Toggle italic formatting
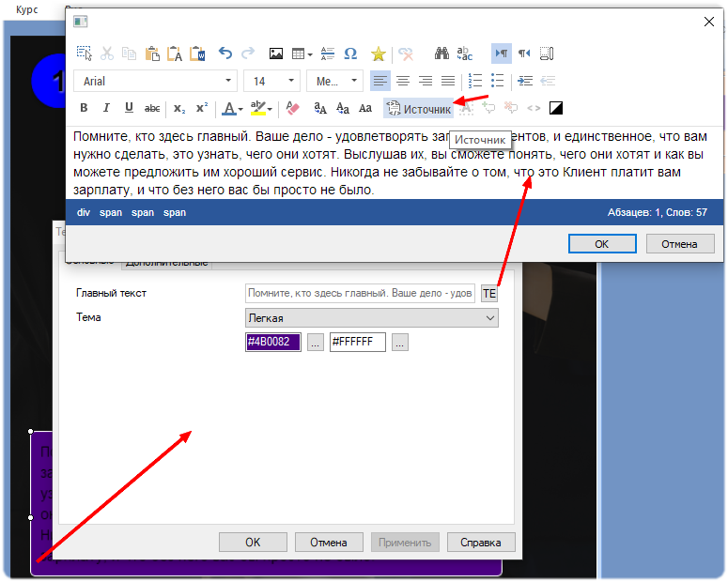Image resolution: width=728 pixels, height=582 pixels. pos(106,108)
